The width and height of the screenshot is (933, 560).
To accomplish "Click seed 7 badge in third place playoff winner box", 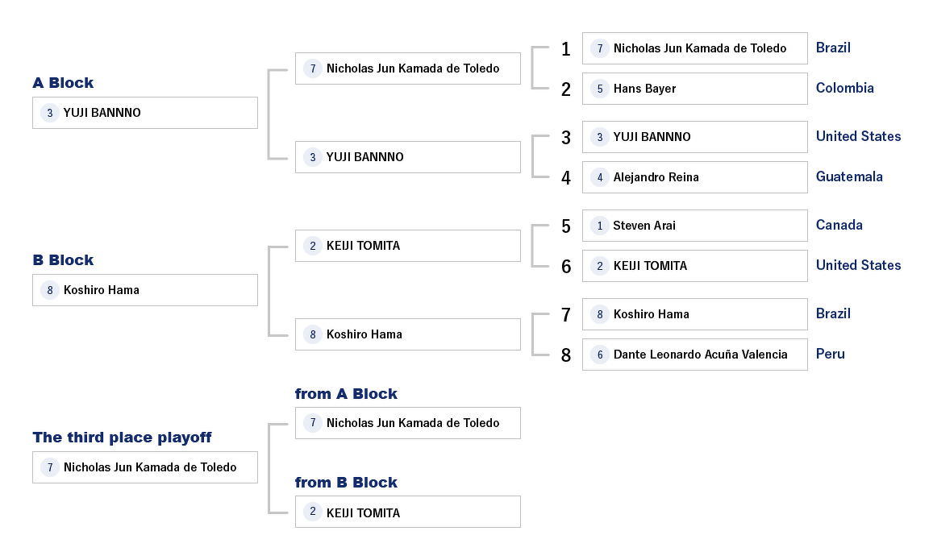I will [x=50, y=467].
